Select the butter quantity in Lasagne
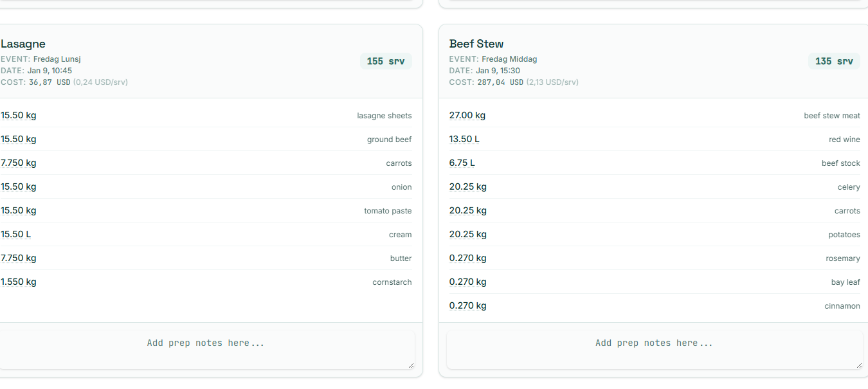 [19, 258]
